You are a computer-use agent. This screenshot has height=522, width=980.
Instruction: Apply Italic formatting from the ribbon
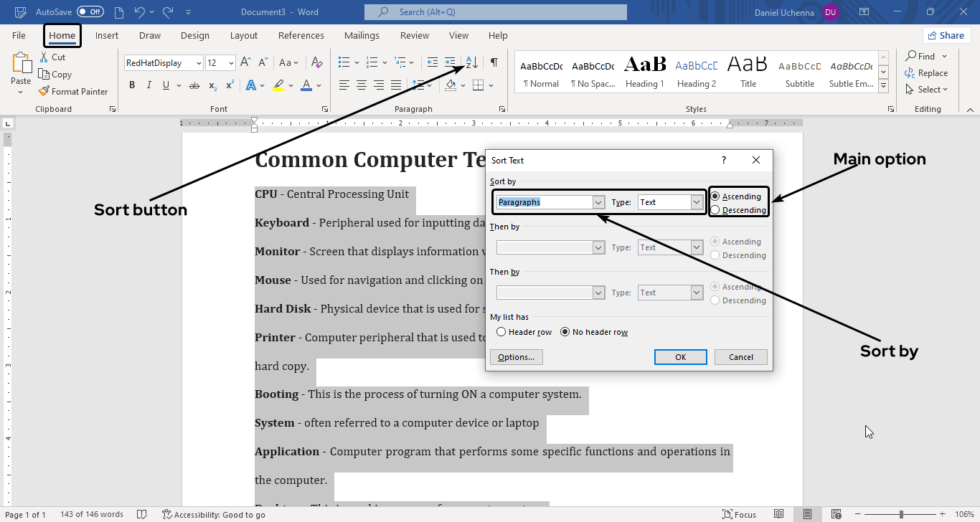tap(149, 85)
